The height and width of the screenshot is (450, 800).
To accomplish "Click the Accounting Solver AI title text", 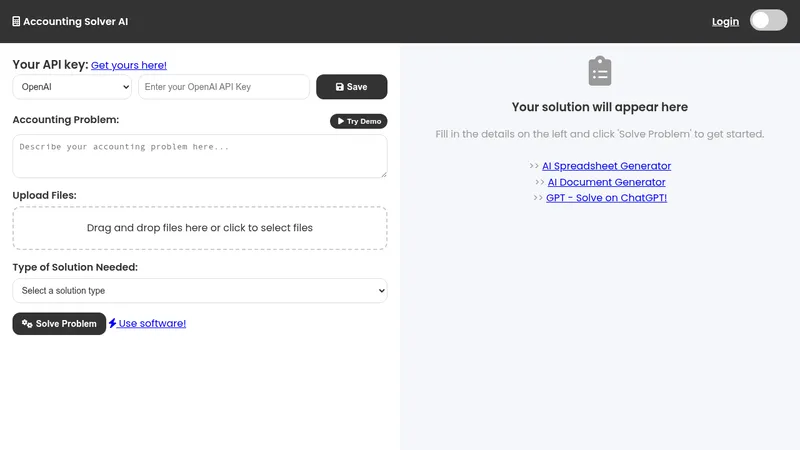I will click(76, 21).
